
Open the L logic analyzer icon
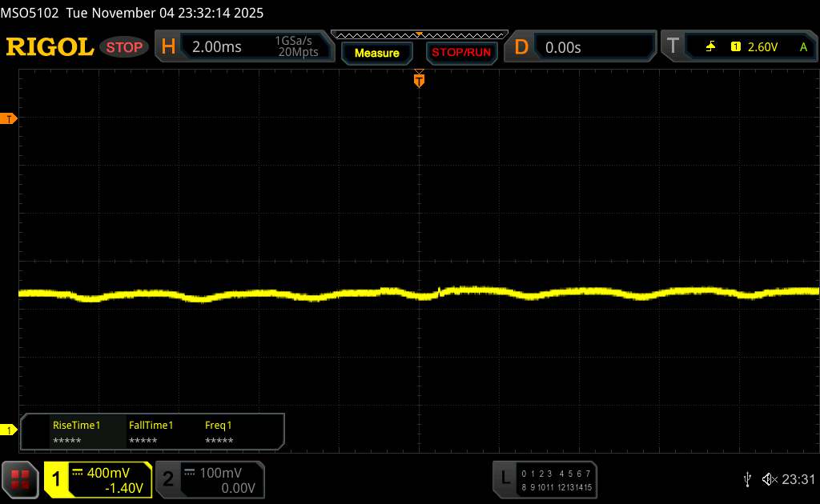(x=505, y=478)
